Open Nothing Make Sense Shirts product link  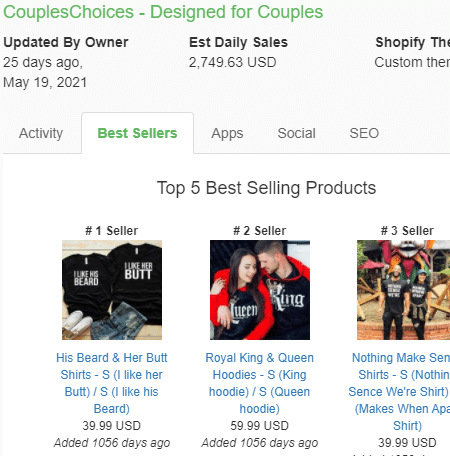(x=400, y=392)
